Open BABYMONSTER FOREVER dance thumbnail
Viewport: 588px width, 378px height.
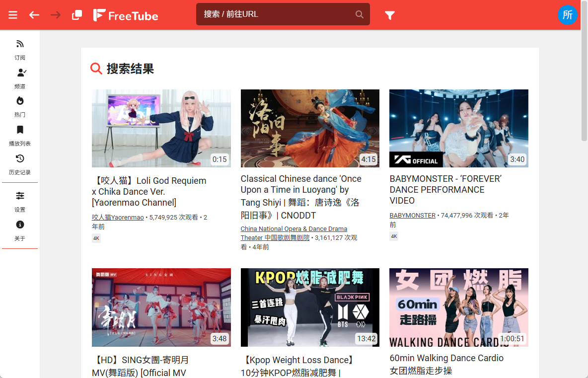click(x=458, y=128)
